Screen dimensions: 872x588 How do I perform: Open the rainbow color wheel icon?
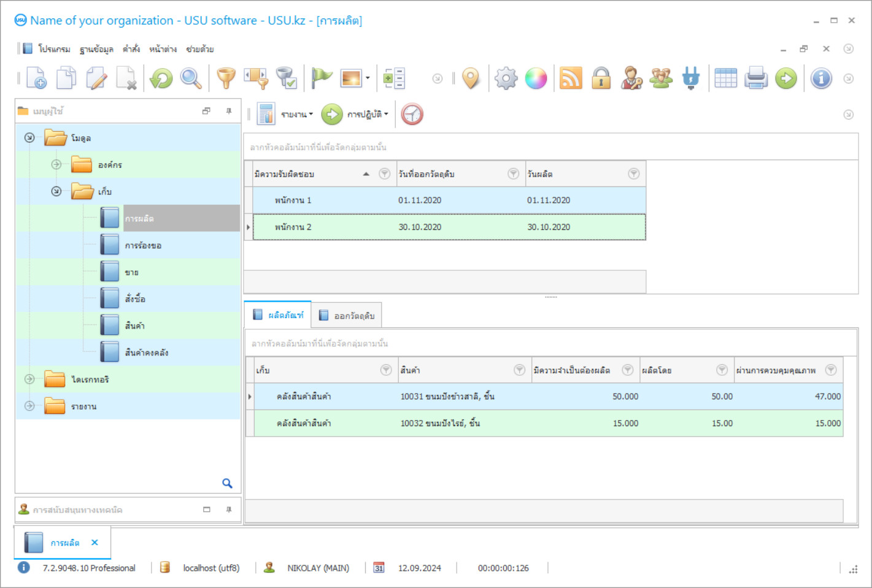pyautogui.click(x=536, y=78)
